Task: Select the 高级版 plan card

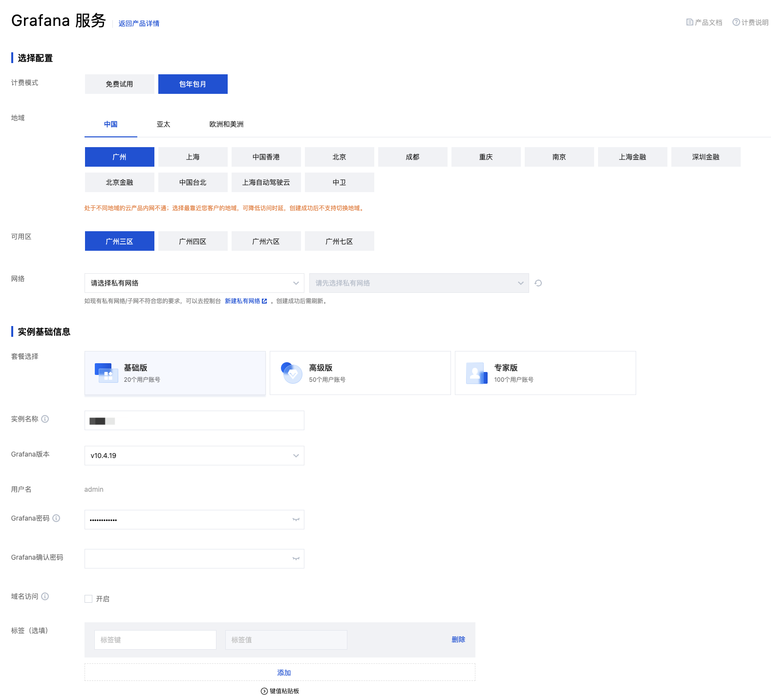Action: [x=360, y=373]
